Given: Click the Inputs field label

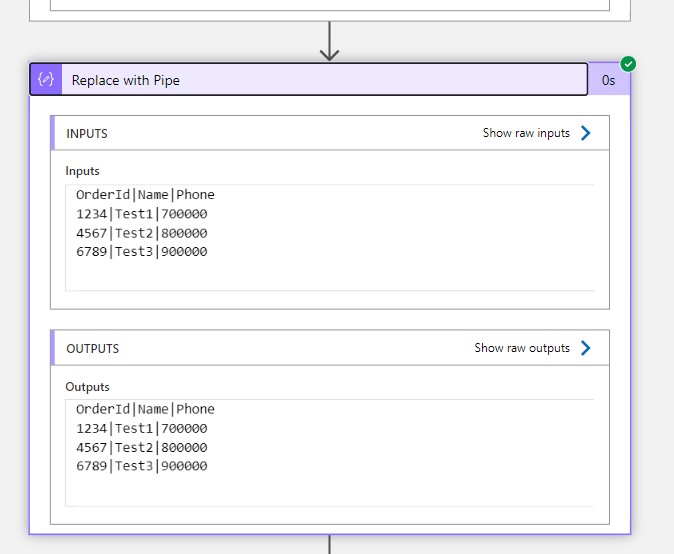Looking at the screenshot, I should (83, 171).
